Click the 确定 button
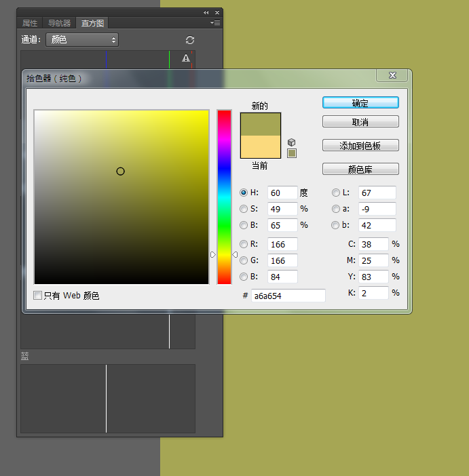 pos(360,103)
